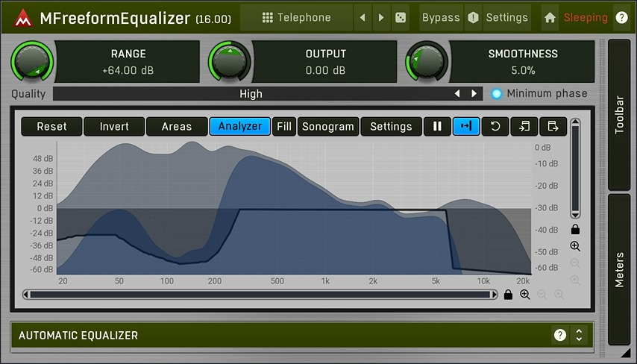Image resolution: width=637 pixels, height=364 pixels.
Task: Click the graph copy-export icon
Action: [553, 126]
